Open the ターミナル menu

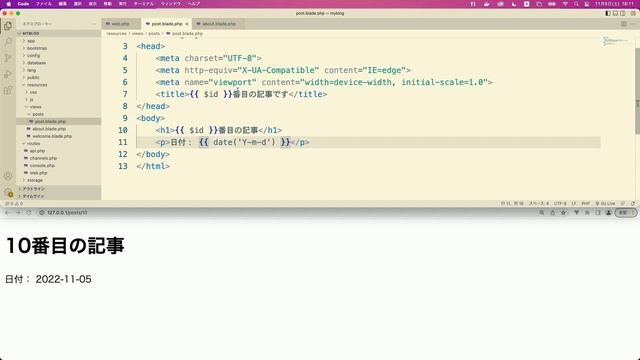click(144, 4)
